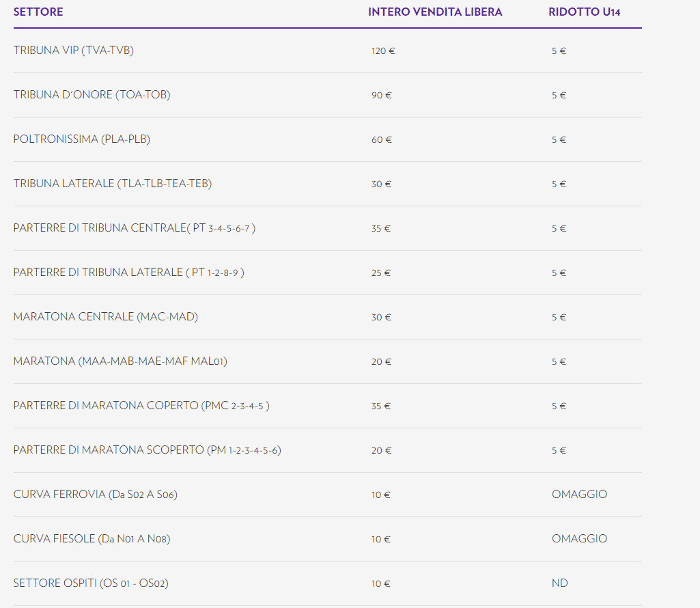Click PARTERRE DI TRIBUNA LATERALE sector
700x608 pixels.
(128, 273)
